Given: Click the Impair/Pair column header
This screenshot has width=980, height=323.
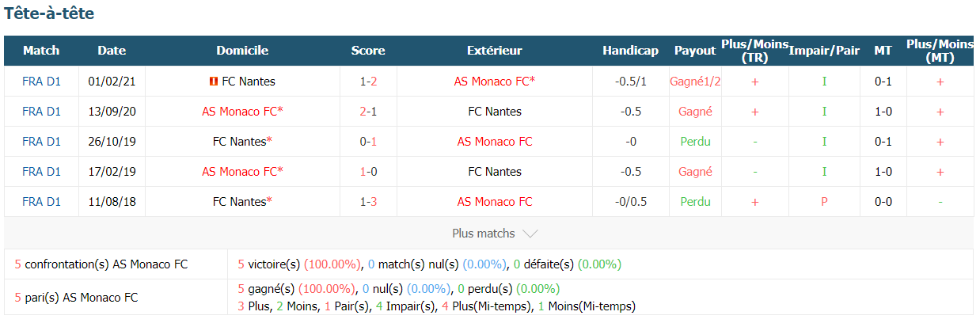Looking at the screenshot, I should [x=824, y=51].
